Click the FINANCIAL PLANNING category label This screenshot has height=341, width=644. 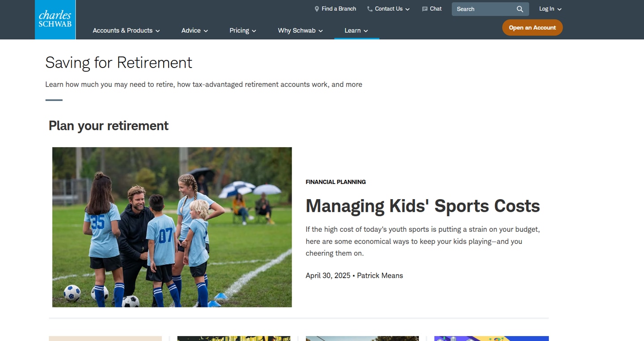[335, 182]
